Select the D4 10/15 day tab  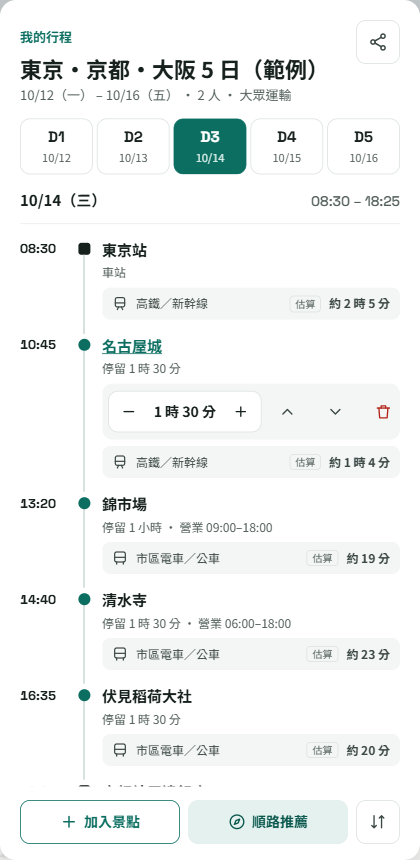(x=287, y=146)
